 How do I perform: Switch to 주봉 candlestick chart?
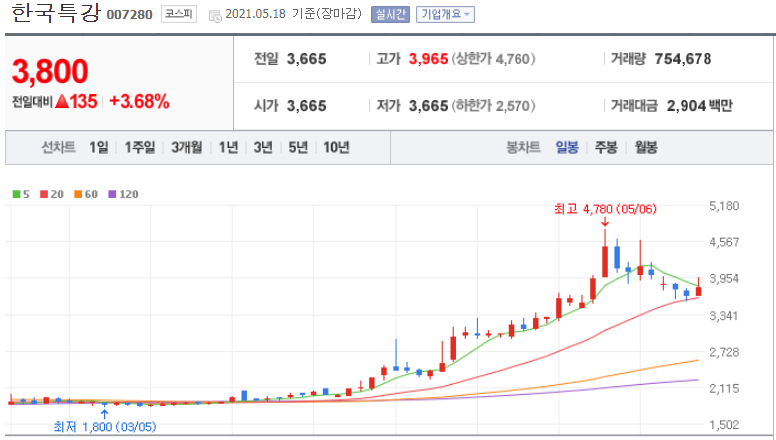tap(606, 147)
